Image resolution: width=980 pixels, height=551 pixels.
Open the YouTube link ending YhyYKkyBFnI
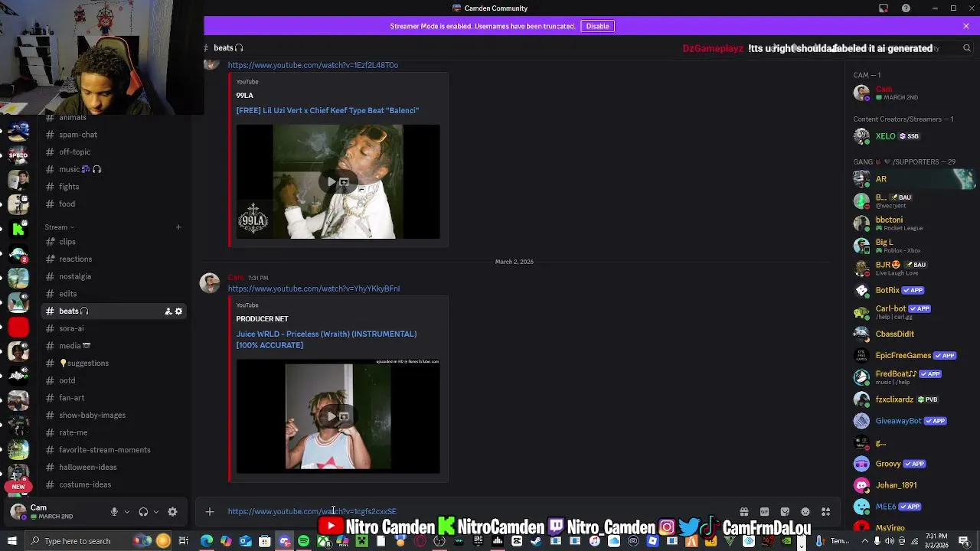(313, 289)
